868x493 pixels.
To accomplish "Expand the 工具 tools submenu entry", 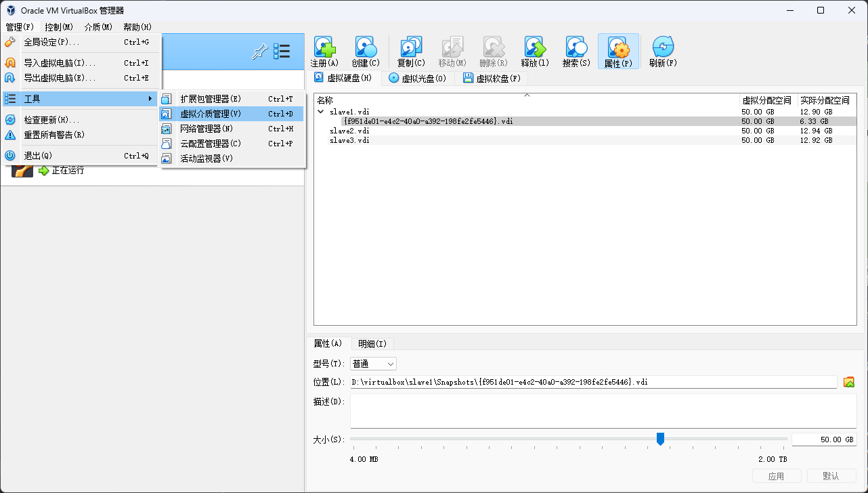I will (81, 99).
